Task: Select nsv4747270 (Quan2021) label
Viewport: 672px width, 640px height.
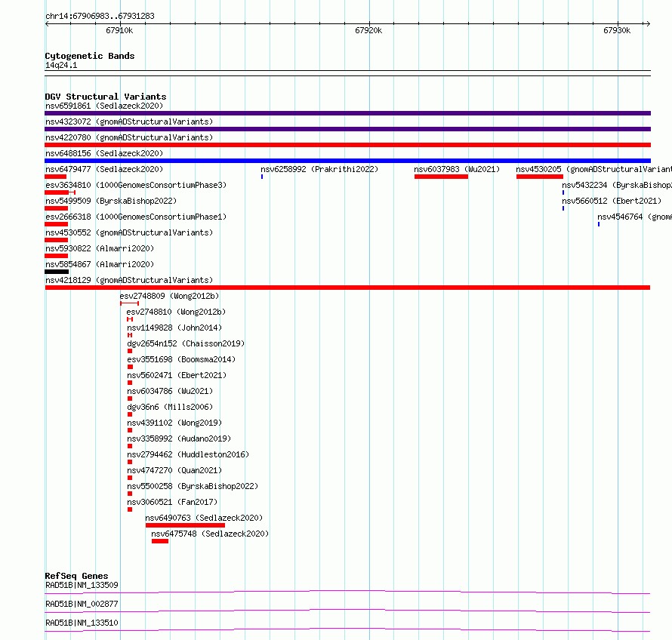Action: [x=174, y=470]
